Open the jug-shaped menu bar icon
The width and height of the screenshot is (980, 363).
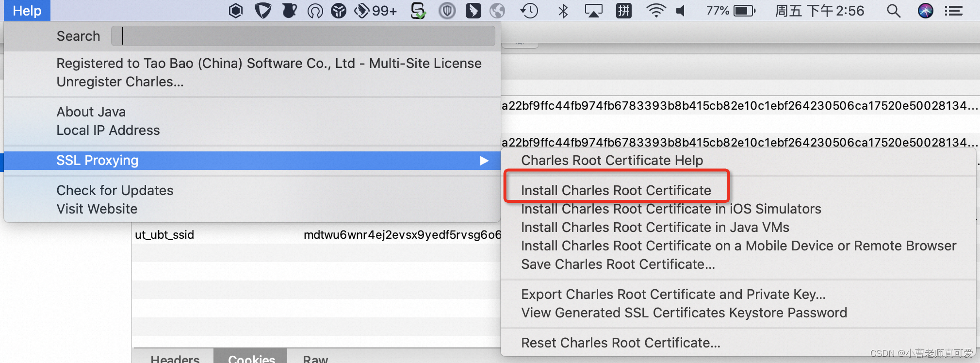point(290,11)
